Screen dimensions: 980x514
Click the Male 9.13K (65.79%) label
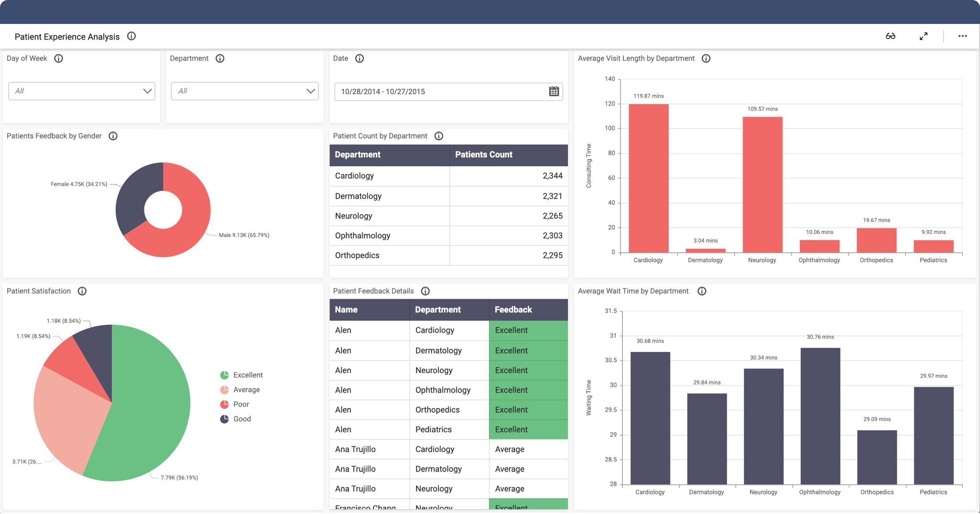(x=244, y=235)
